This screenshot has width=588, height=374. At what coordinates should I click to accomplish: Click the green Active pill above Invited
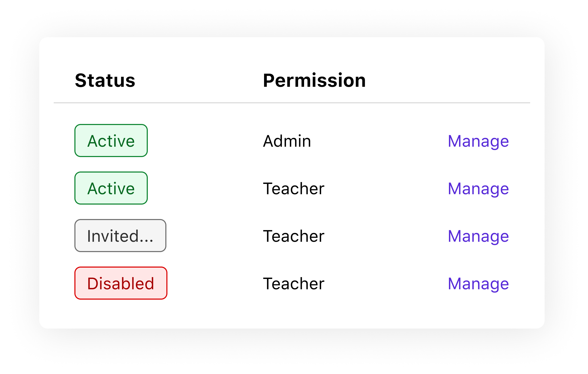111,188
